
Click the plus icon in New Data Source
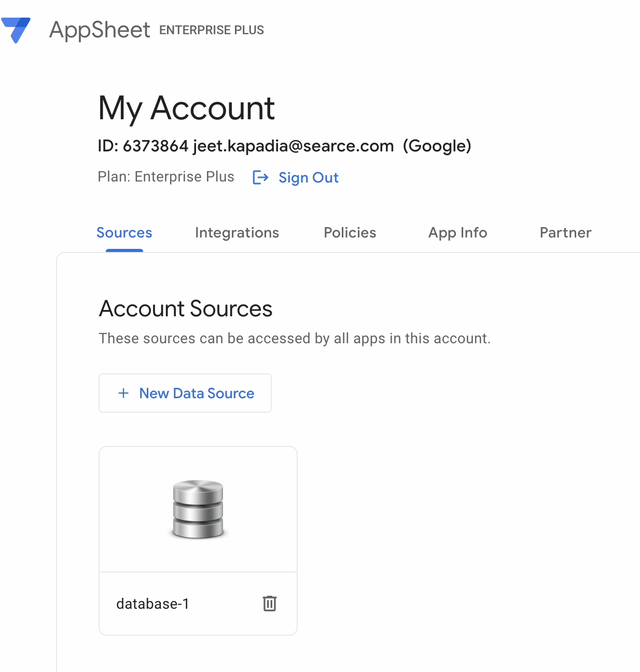pyautogui.click(x=123, y=393)
